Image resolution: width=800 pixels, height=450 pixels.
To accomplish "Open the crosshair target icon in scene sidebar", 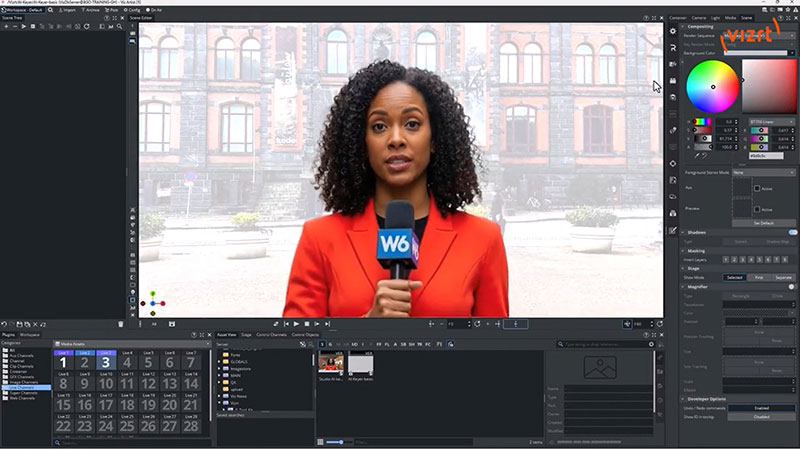I will [x=673, y=164].
